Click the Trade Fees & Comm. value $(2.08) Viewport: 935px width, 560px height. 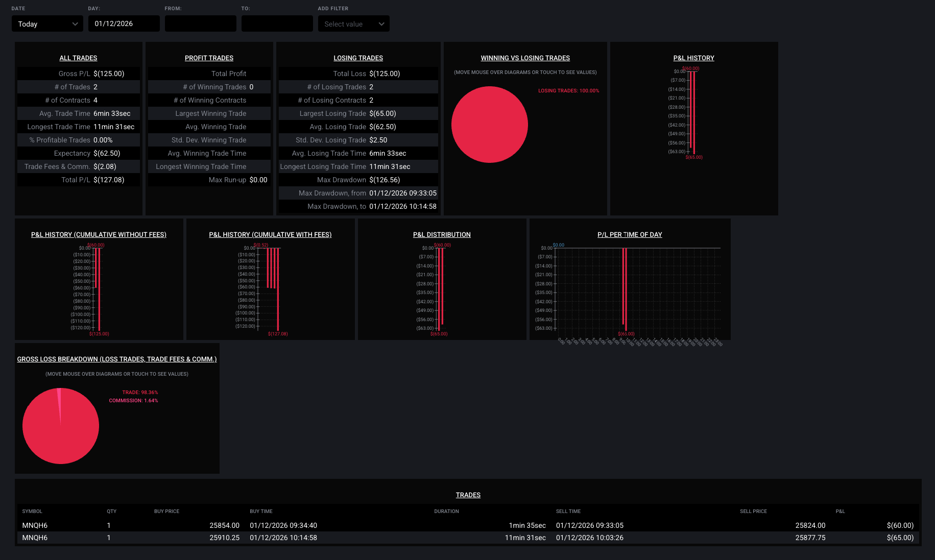click(x=105, y=166)
